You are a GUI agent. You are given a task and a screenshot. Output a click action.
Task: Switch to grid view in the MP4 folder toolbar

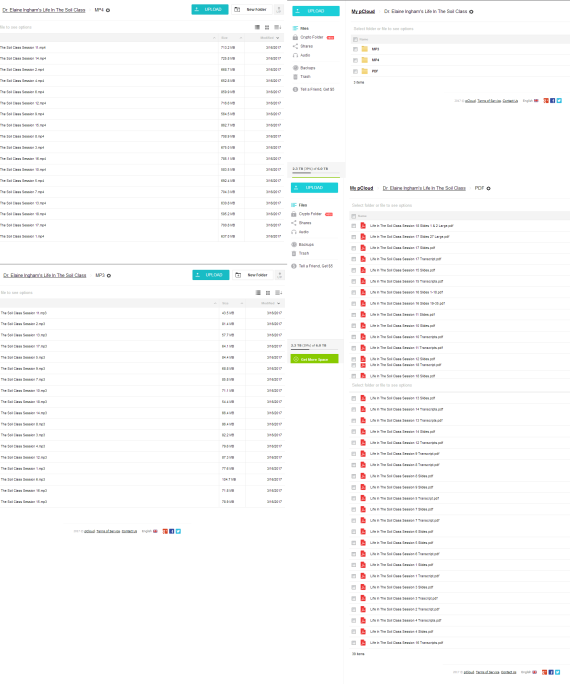tap(267, 27)
